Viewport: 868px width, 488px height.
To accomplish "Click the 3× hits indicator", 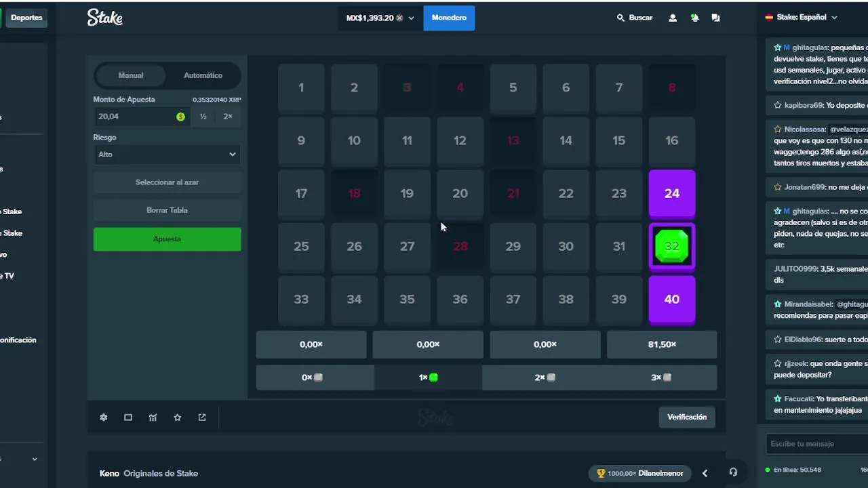I will tap(662, 378).
